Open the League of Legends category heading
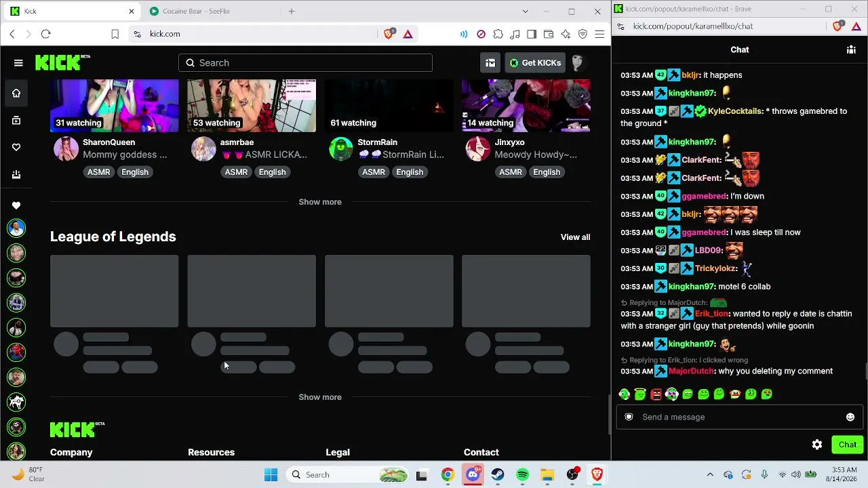 pyautogui.click(x=113, y=237)
